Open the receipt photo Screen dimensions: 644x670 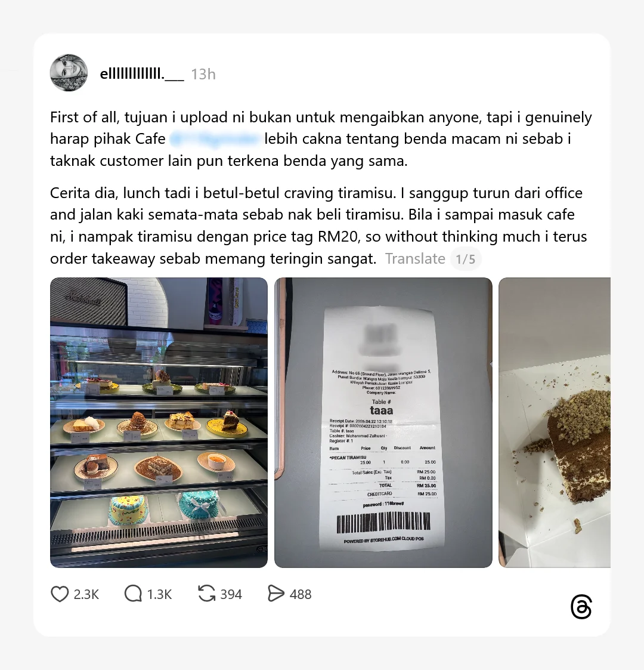383,422
